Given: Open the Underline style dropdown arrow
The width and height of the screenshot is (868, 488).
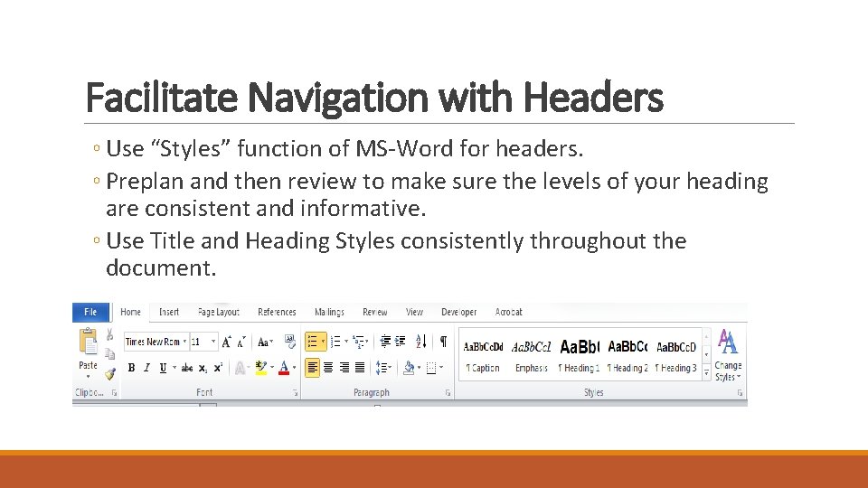Looking at the screenshot, I should coord(175,368).
